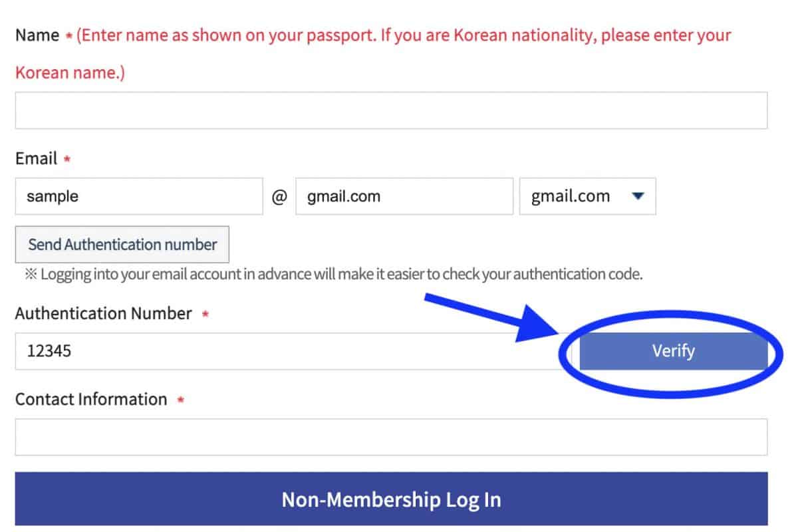Click the email domain text box
798x532 pixels.
pos(404,196)
